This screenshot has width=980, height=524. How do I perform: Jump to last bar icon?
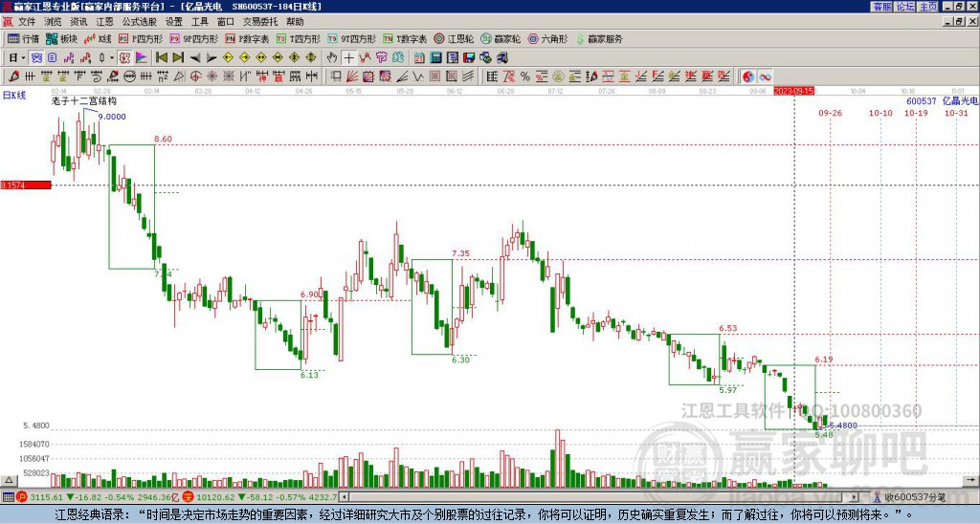(x=178, y=58)
